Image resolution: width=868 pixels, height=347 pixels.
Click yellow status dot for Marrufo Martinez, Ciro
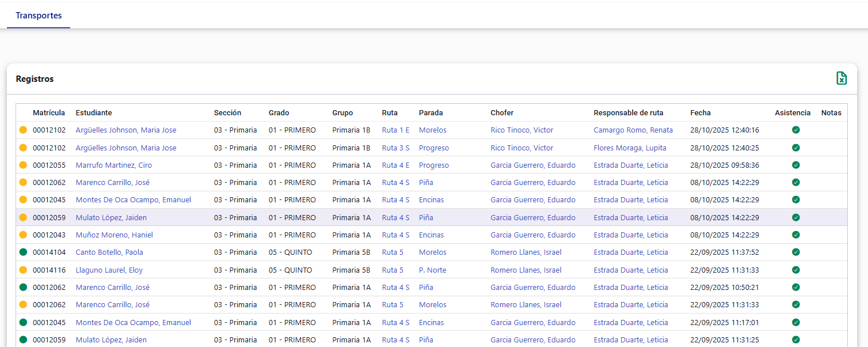23,165
